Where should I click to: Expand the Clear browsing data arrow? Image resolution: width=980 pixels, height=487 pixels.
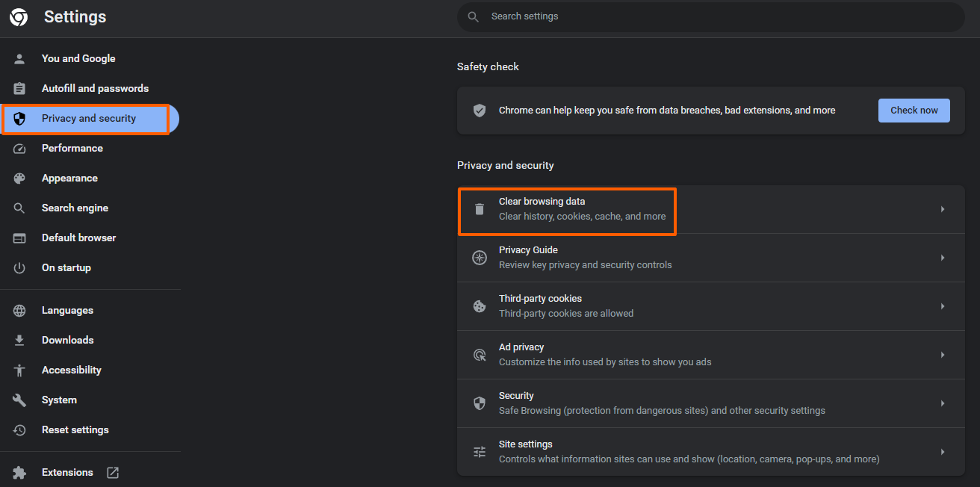pyautogui.click(x=943, y=209)
